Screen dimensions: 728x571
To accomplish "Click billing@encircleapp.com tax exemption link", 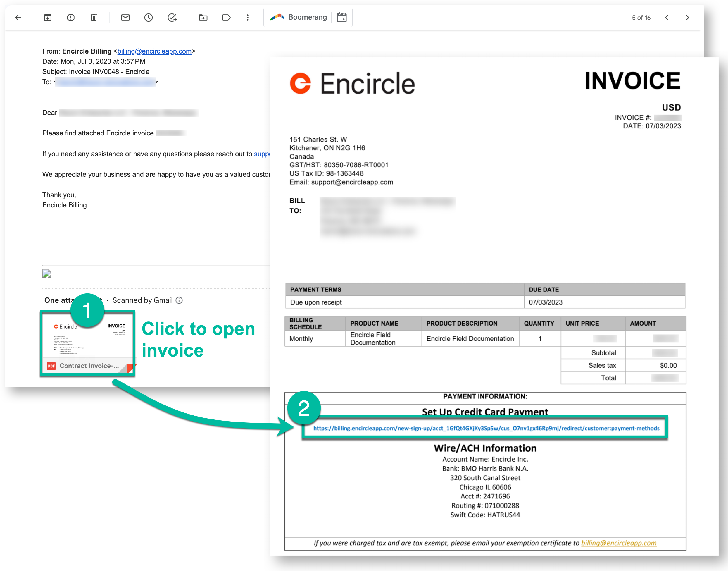I will 618,543.
